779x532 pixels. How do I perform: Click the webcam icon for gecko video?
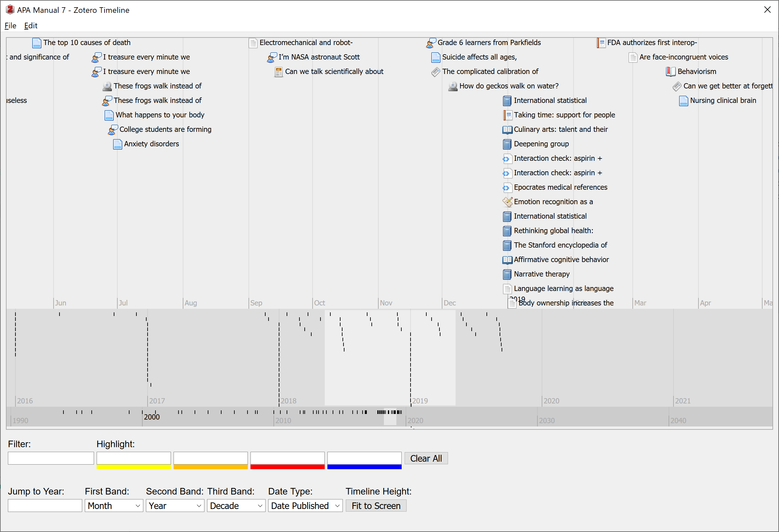pyautogui.click(x=453, y=86)
